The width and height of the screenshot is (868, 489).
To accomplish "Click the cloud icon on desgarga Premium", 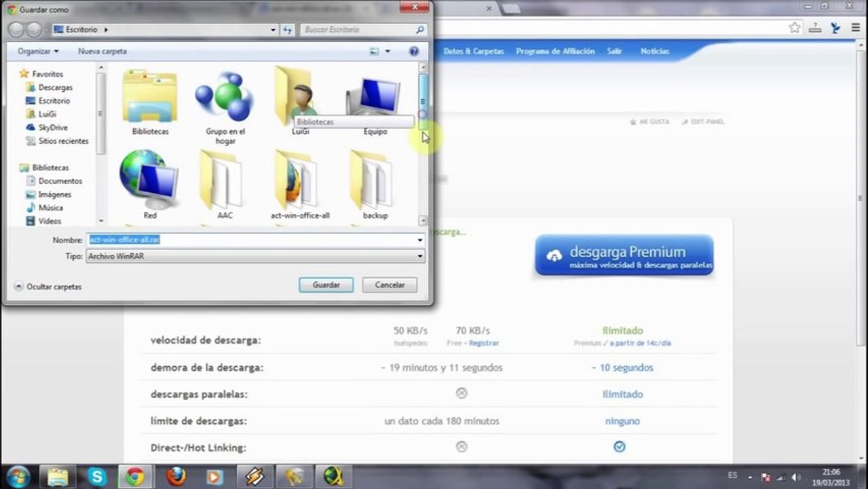I will [554, 255].
